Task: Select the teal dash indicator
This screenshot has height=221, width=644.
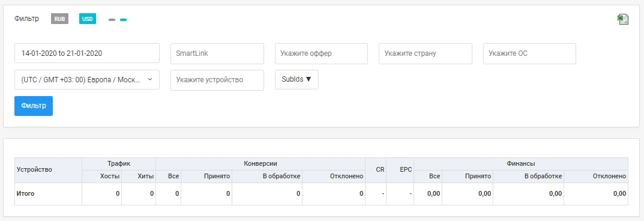Action: (123, 19)
